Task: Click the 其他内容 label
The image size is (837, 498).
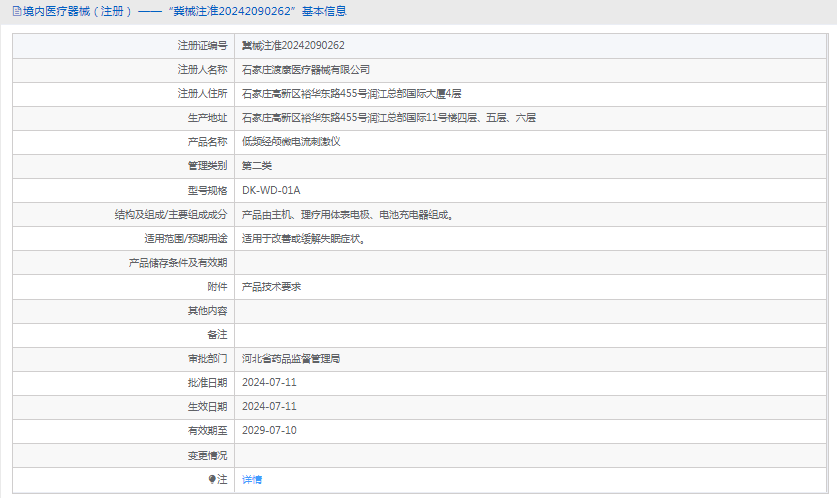Action: tap(207, 311)
